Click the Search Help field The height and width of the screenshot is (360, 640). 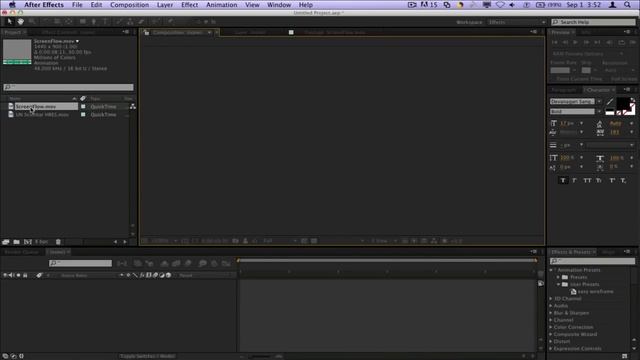click(593, 22)
